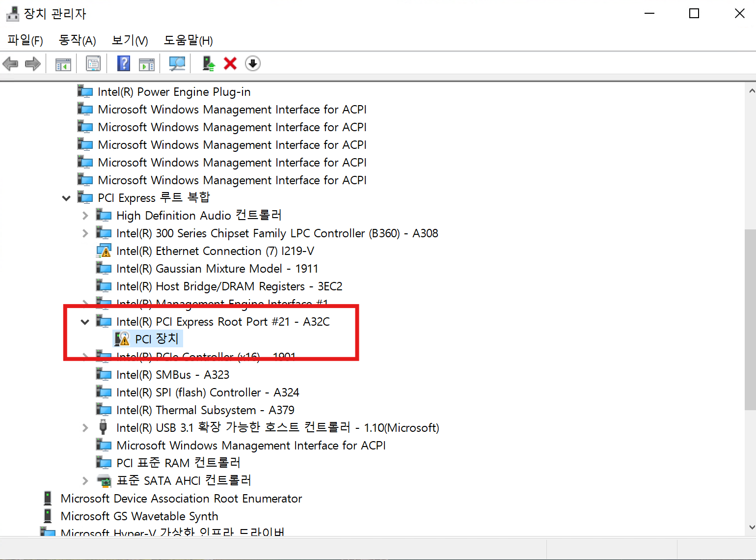Viewport: 756px width, 560px height.
Task: Toggle the action pane toolbar icon
Action: (147, 64)
